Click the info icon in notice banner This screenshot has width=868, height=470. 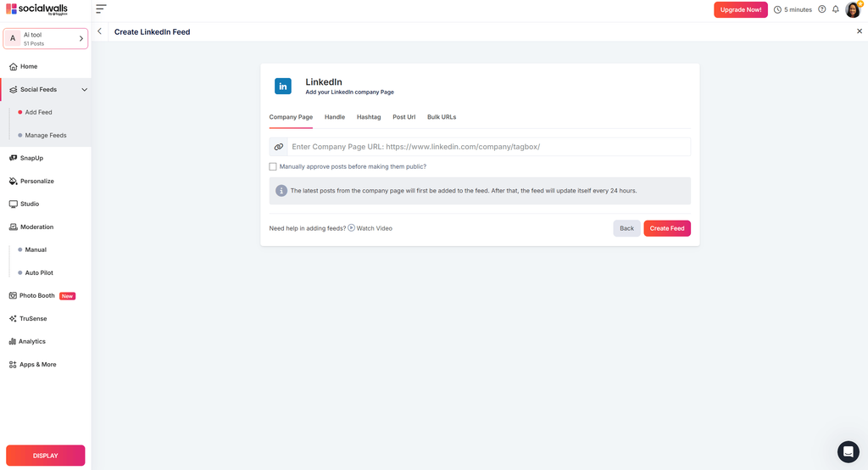(281, 191)
